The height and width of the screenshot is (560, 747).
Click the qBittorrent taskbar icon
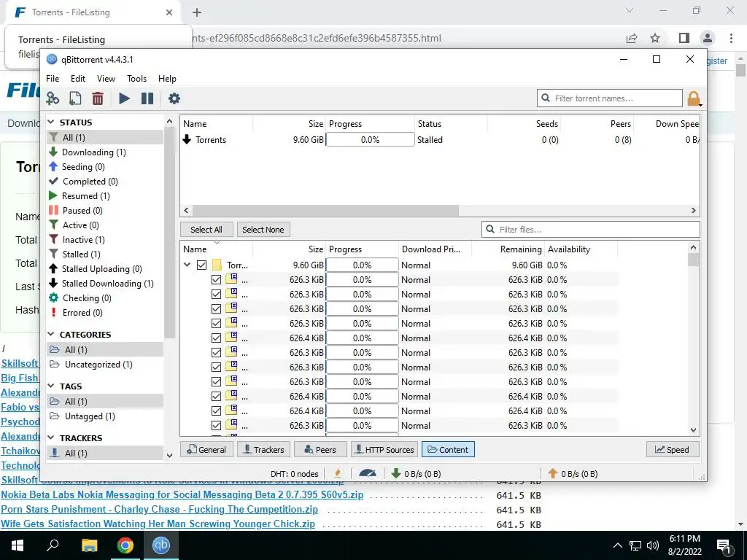161,545
